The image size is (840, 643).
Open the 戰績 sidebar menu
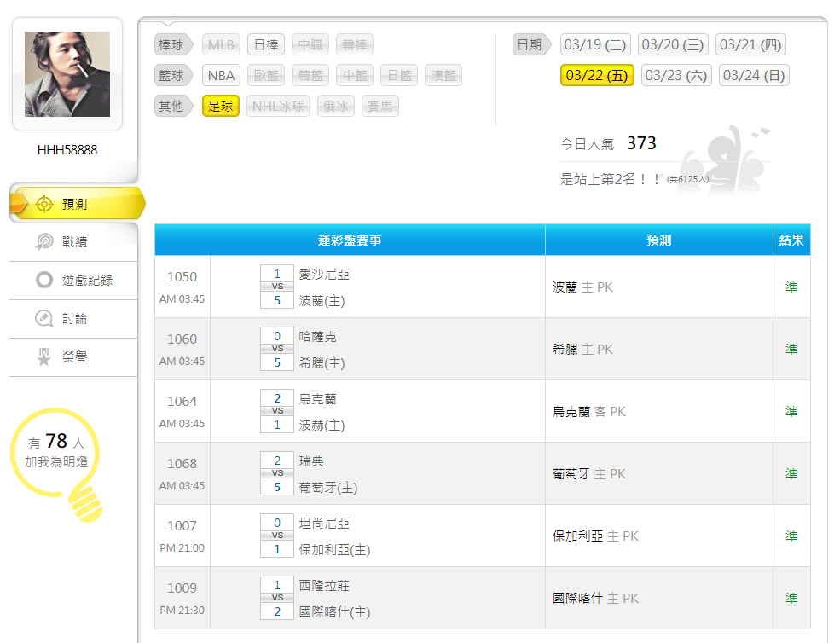(74, 242)
